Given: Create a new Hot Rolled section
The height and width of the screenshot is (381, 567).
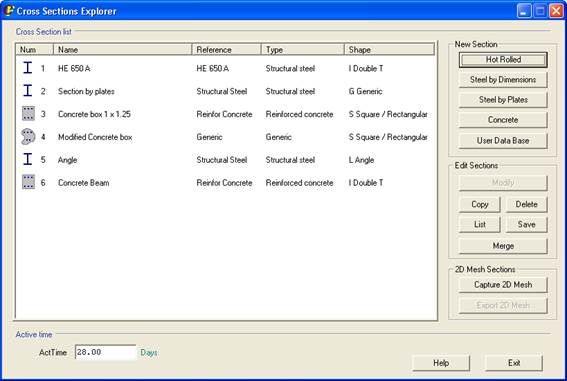Looking at the screenshot, I should pos(503,60).
